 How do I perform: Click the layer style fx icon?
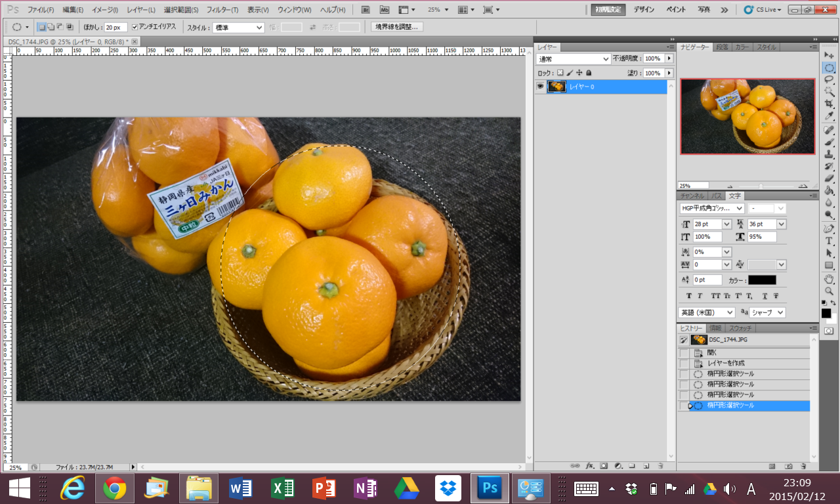pos(590,466)
